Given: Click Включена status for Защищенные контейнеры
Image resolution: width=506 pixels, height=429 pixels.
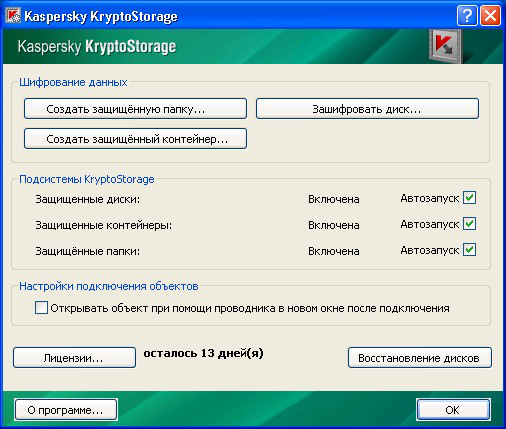Looking at the screenshot, I should coord(334,225).
